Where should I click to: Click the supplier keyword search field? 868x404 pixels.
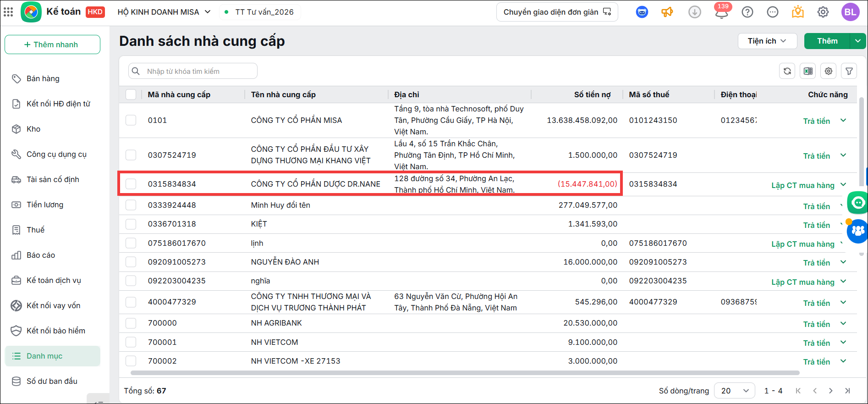(x=193, y=71)
